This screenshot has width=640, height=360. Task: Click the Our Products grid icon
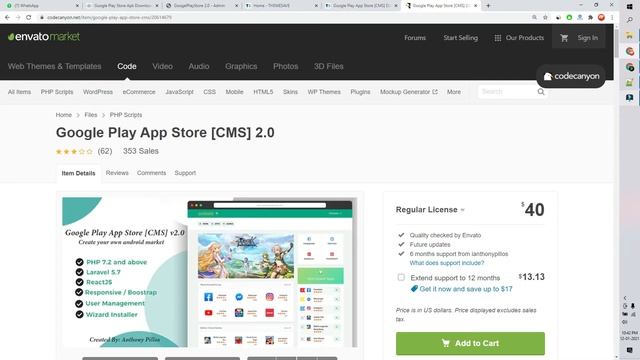pyautogui.click(x=498, y=38)
